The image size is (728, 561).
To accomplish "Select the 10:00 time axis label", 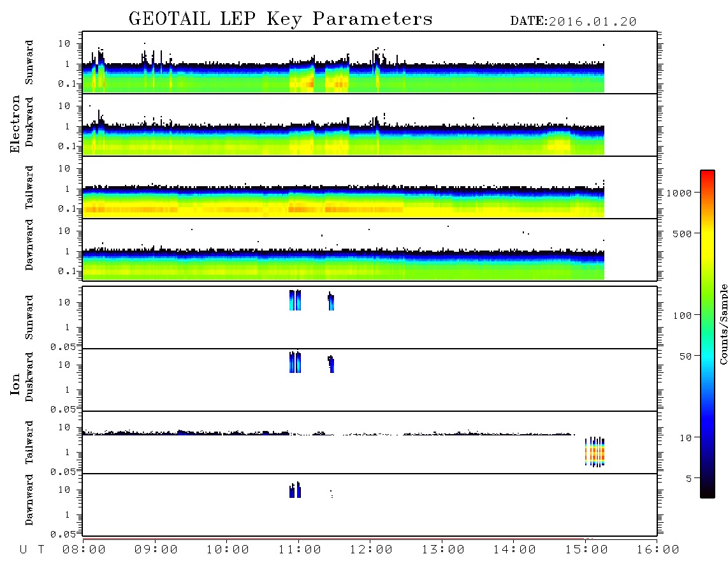I will [228, 550].
